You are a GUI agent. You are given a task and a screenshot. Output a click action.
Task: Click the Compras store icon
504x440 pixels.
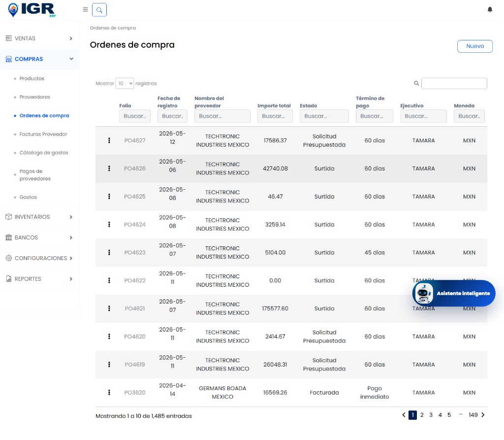click(x=9, y=59)
